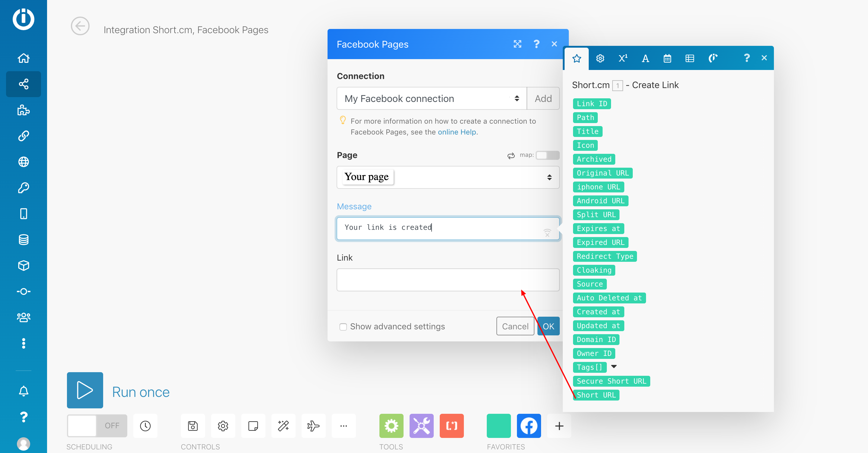Image resolution: width=868 pixels, height=453 pixels.
Task: Toggle the scheduling OFF switch
Action: 97,426
